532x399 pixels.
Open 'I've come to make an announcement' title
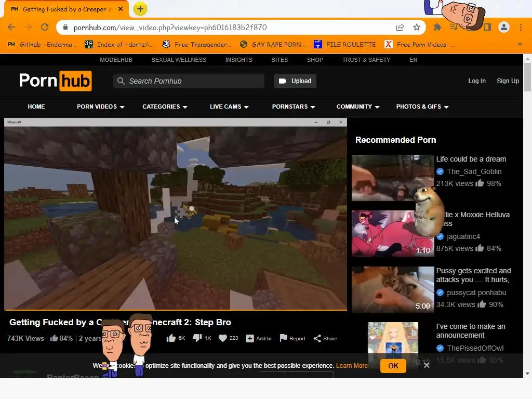[x=471, y=331]
